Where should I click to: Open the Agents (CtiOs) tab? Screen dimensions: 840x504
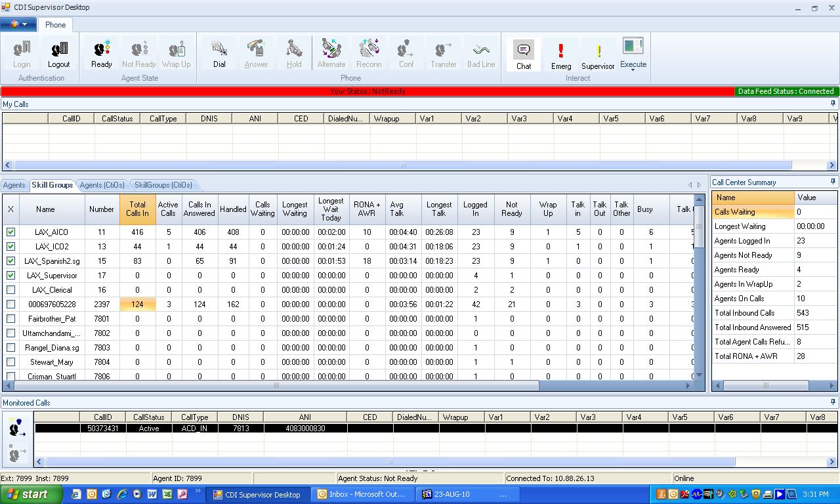[x=103, y=185]
